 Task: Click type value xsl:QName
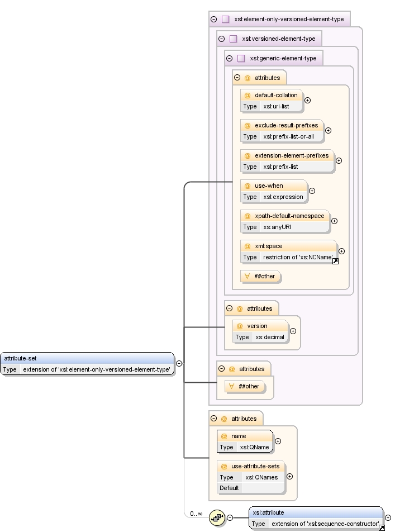coord(254,448)
